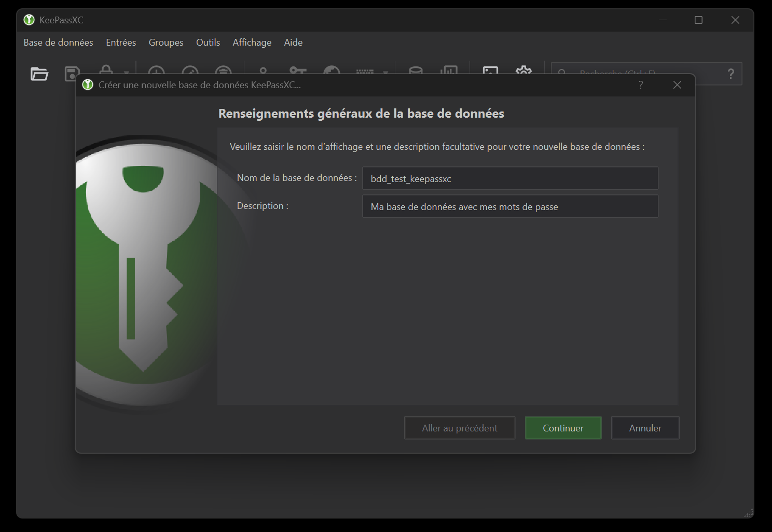Image resolution: width=772 pixels, height=532 pixels.
Task: Maximize the KeePassXC main window
Action: pyautogui.click(x=698, y=20)
